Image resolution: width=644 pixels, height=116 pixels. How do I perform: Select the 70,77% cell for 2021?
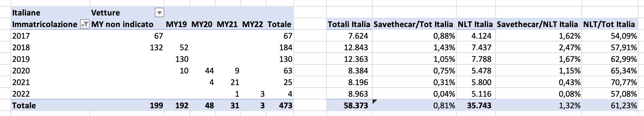click(x=609, y=82)
